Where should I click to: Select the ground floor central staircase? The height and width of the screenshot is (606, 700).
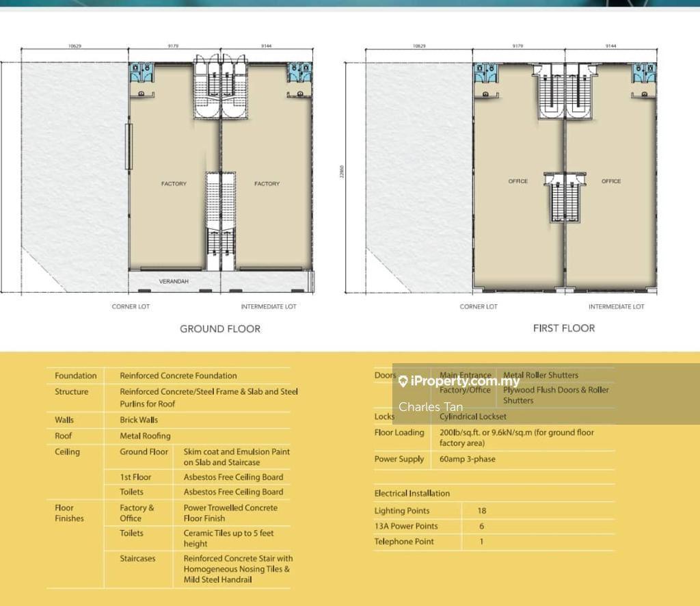[x=220, y=220]
